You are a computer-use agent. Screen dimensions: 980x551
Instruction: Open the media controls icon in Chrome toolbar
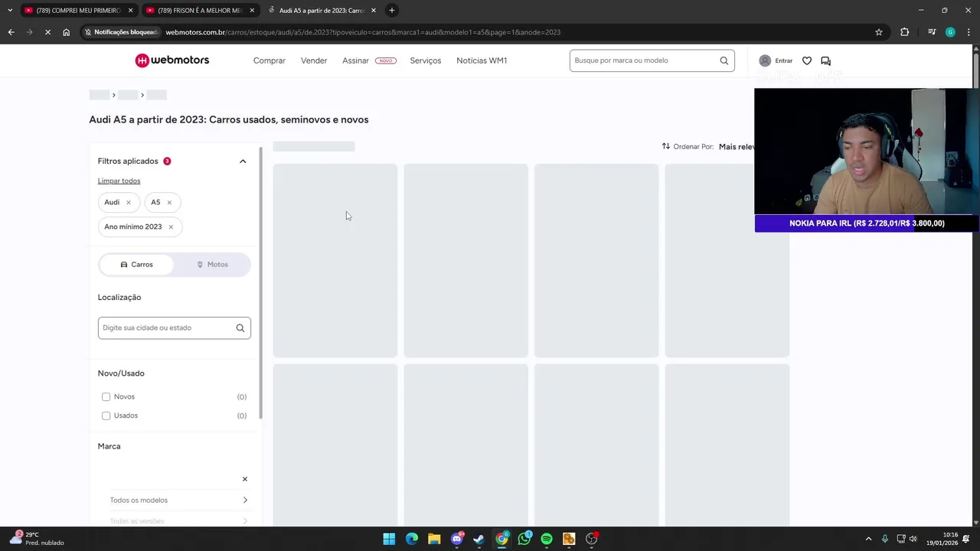click(x=932, y=32)
